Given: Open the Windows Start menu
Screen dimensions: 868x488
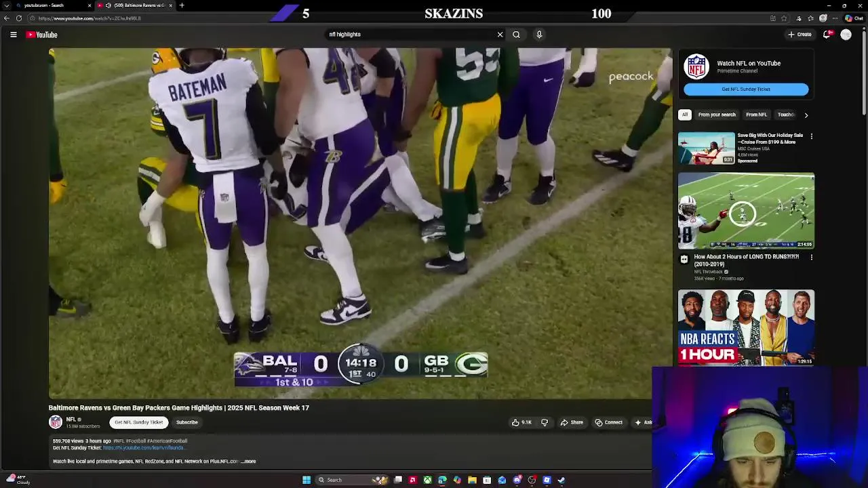Looking at the screenshot, I should click(307, 480).
